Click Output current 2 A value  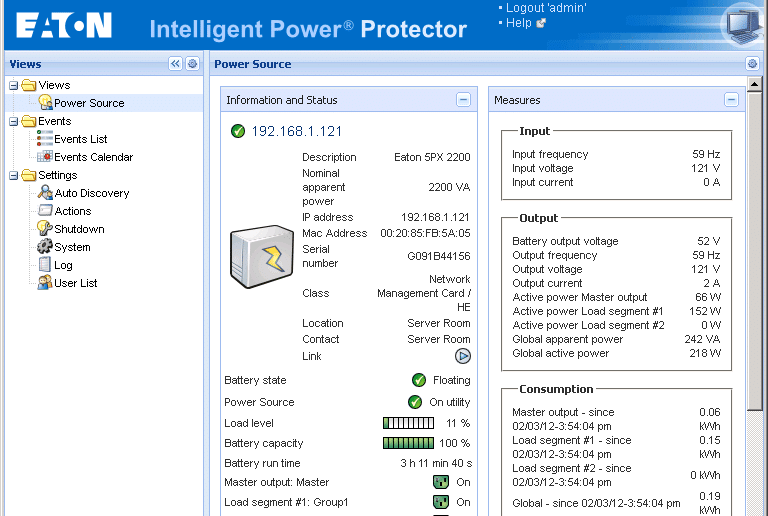coord(712,283)
